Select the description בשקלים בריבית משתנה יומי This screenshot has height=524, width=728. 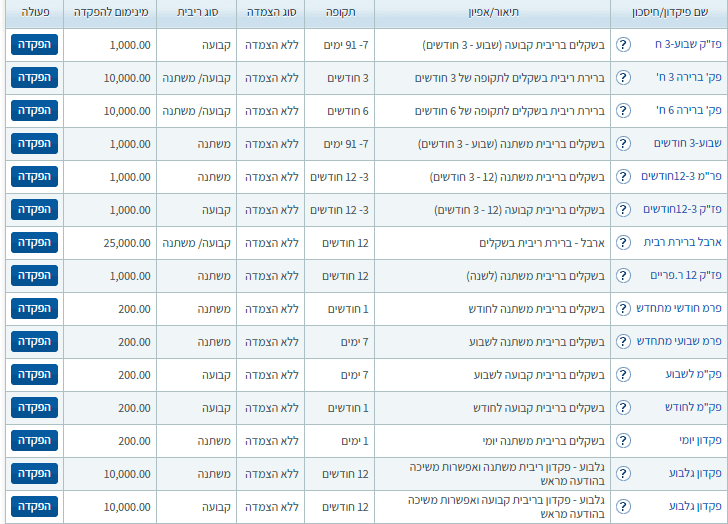click(x=544, y=440)
